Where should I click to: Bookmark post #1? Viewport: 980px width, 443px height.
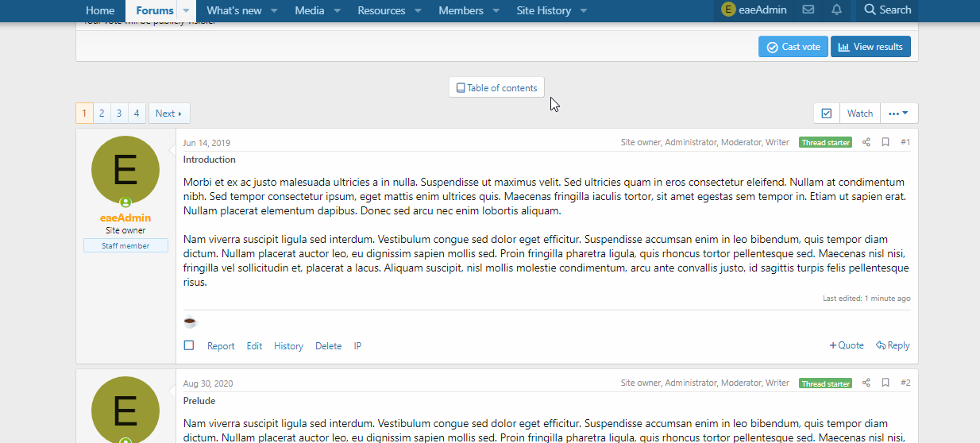pos(885,142)
